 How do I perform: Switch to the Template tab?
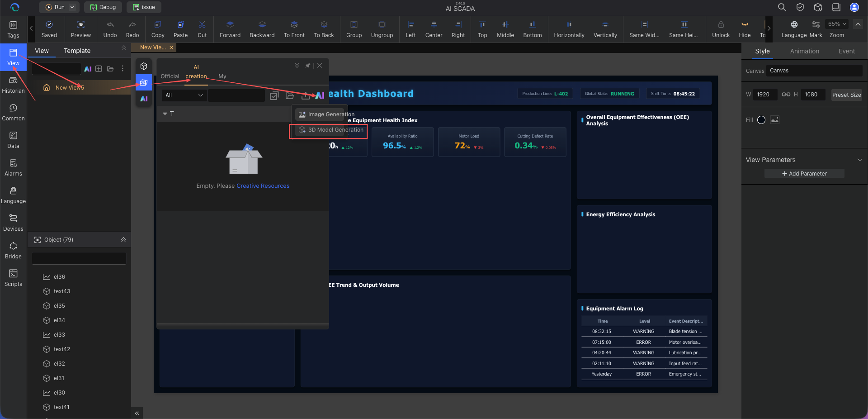pos(77,51)
